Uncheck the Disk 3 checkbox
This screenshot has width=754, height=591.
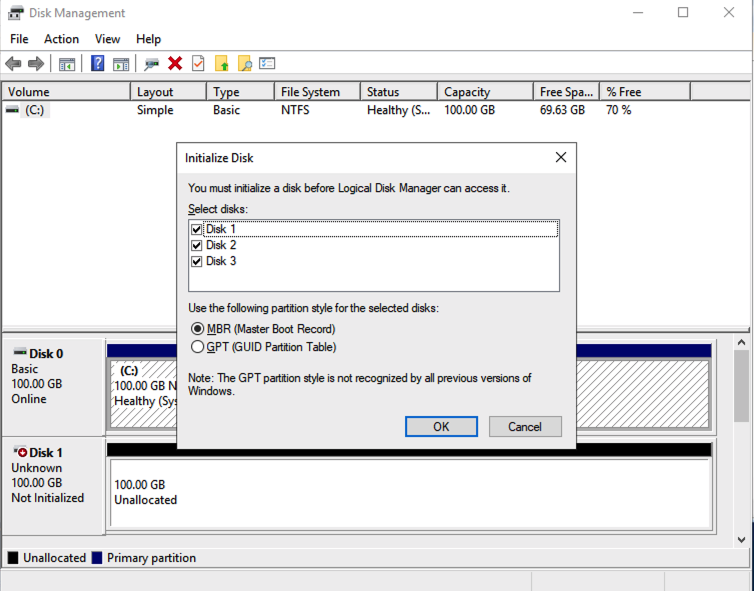(x=196, y=261)
